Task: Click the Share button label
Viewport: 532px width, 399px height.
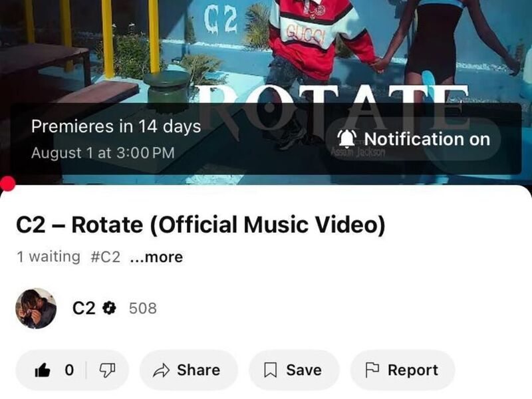Action: [x=198, y=370]
